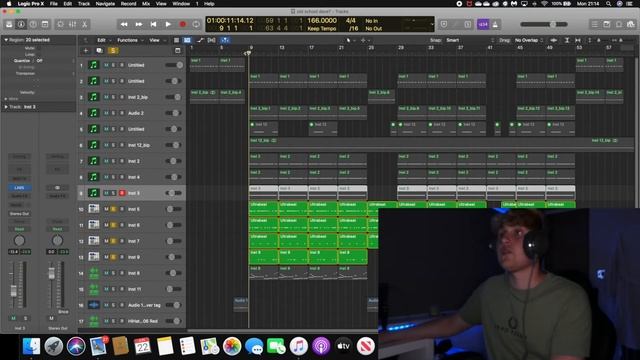Open the left-click pointer tool menu
640x360 pixels.
[x=350, y=40]
